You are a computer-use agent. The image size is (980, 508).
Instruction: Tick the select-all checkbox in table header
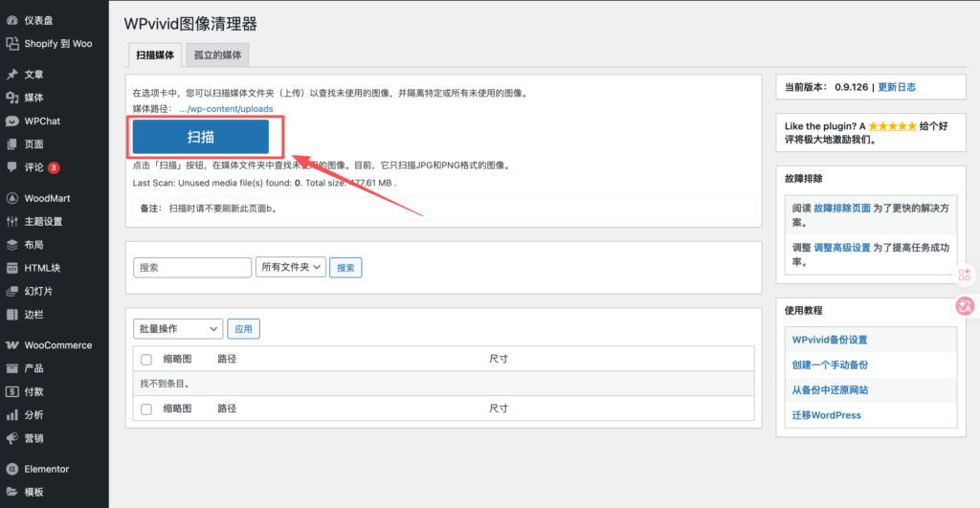point(146,360)
